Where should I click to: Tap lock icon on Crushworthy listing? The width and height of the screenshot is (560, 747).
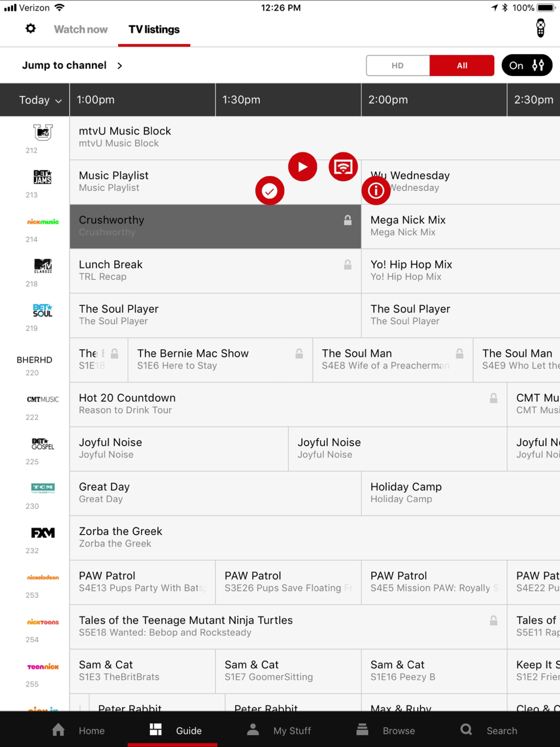tap(348, 220)
